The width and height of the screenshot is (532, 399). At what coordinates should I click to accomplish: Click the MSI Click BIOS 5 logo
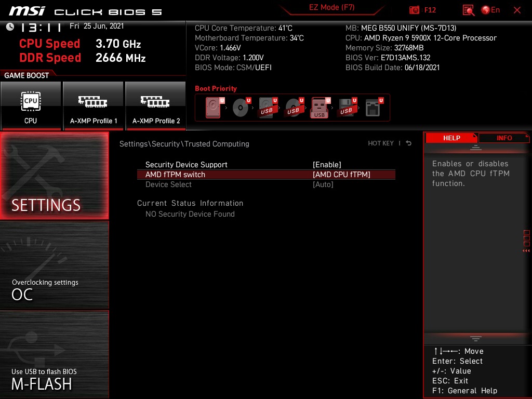pyautogui.click(x=86, y=11)
